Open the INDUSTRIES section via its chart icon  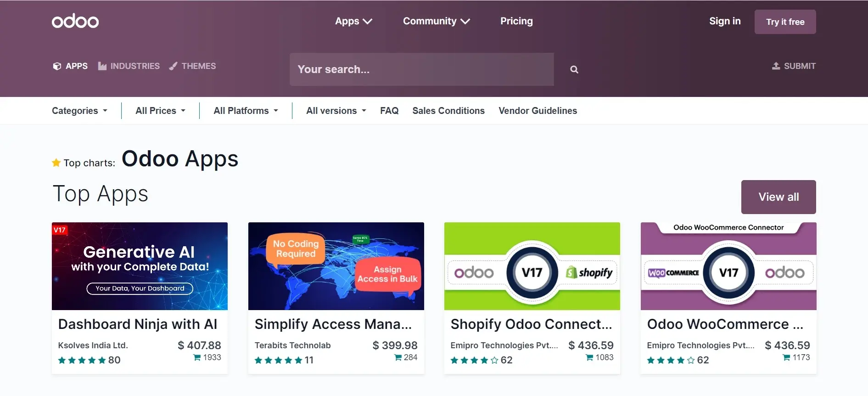point(102,66)
